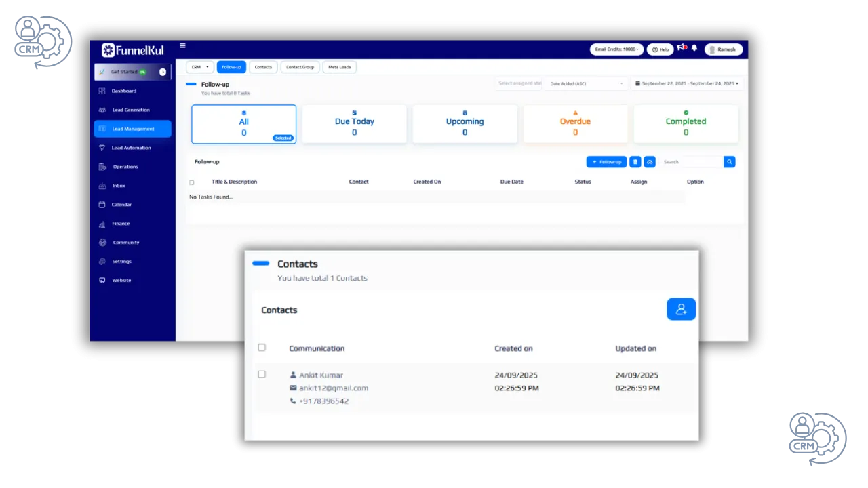Click the + Follow-up button
Image resolution: width=868 pixels, height=488 pixels.
606,162
